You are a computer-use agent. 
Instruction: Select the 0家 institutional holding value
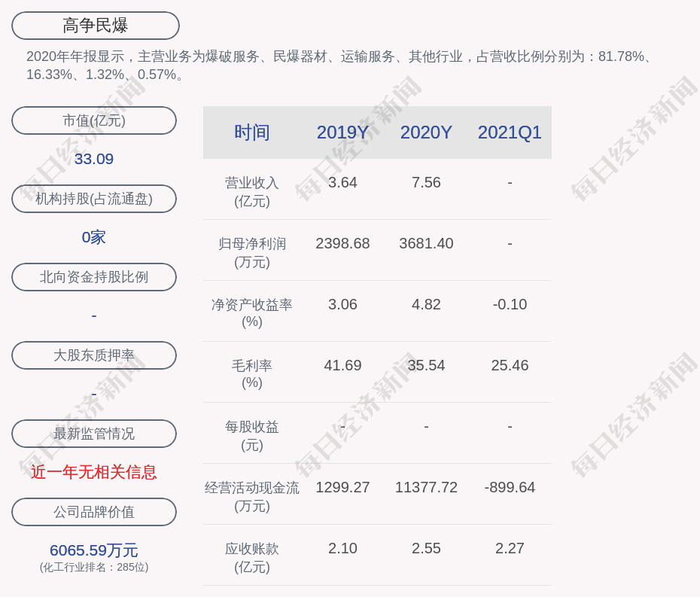click(x=94, y=237)
